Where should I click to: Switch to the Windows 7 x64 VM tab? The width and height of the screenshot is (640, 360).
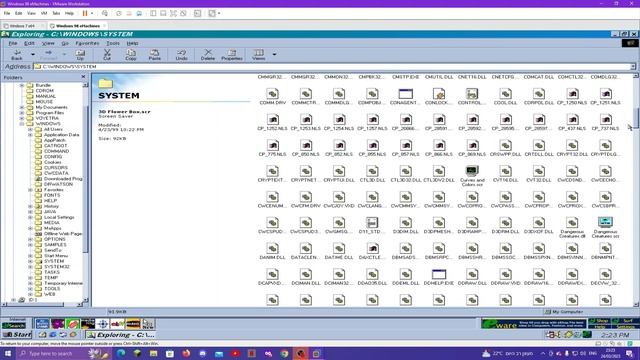click(x=23, y=26)
